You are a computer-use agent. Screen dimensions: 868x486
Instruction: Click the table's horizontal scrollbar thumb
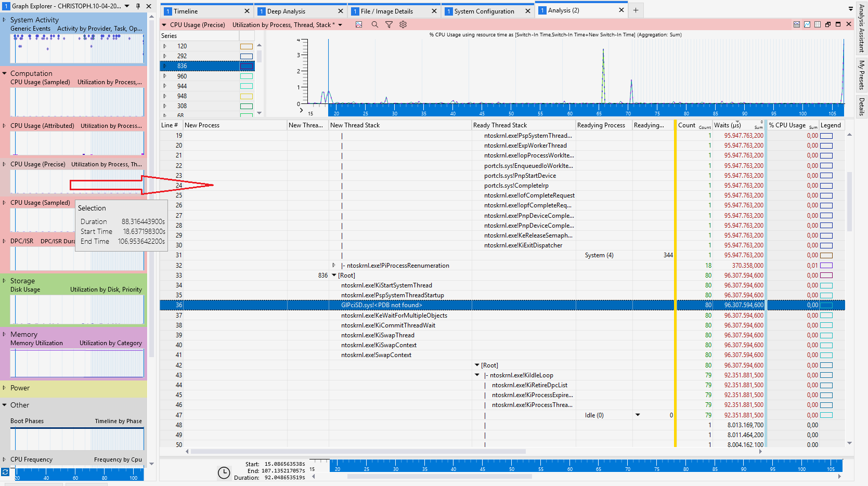tap(358, 451)
